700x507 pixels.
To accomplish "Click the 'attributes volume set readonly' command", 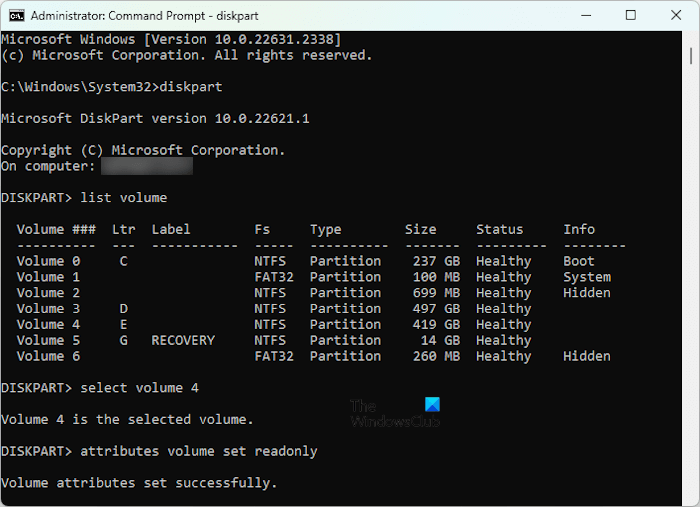I will point(199,451).
